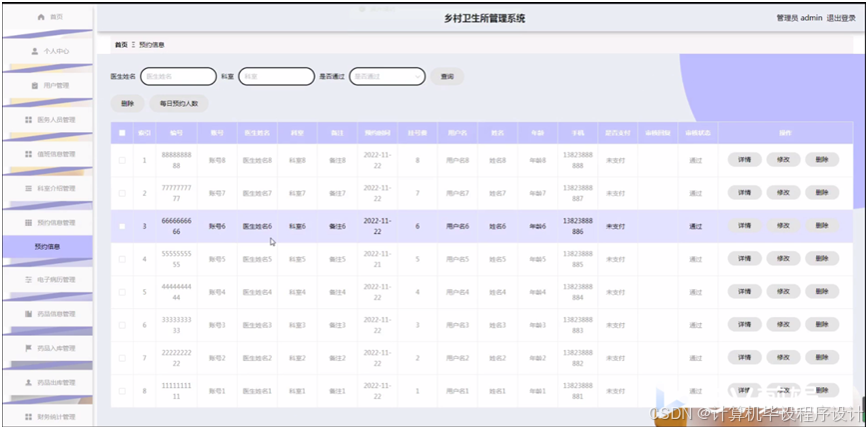The image size is (868, 429).
Task: Click 首页 in the breadcrumb
Action: pyautogui.click(x=121, y=45)
